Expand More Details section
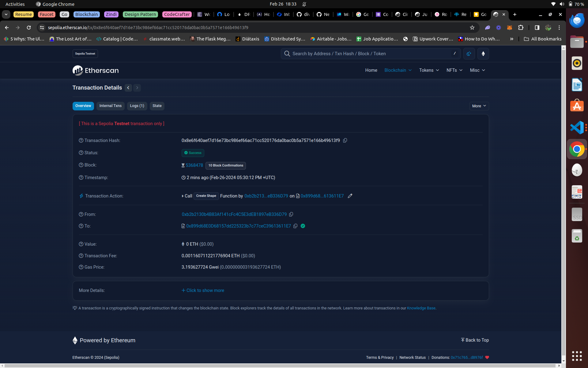 [203, 290]
